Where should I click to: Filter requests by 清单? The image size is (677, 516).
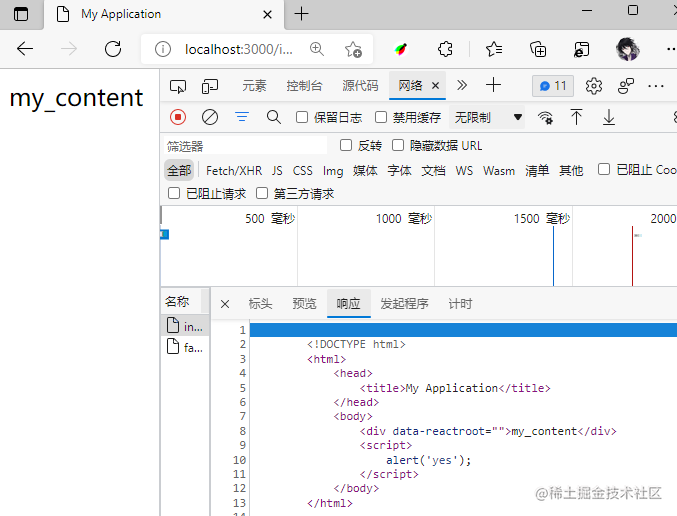537,171
